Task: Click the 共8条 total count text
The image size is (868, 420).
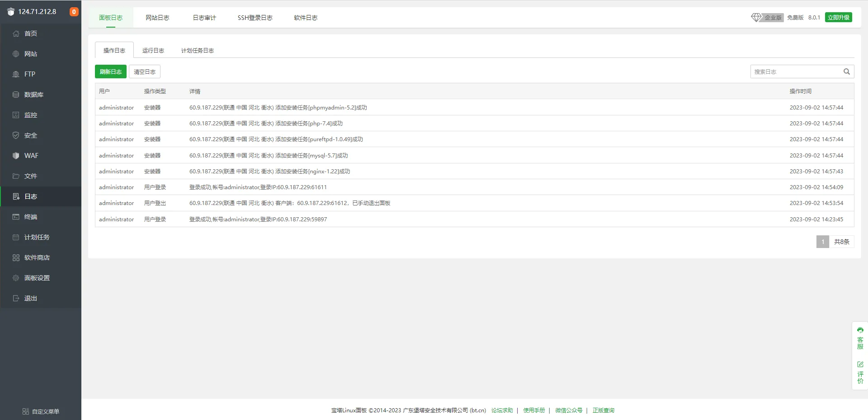Action: 842,242
